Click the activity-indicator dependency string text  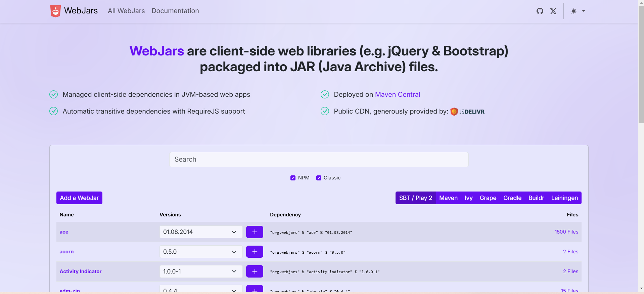pyautogui.click(x=325, y=272)
